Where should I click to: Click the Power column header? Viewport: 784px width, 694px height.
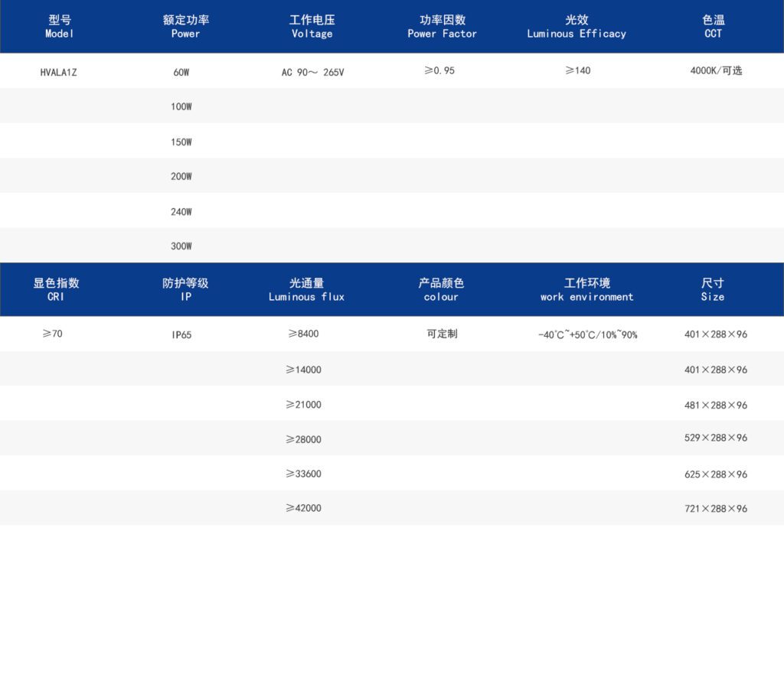pos(185,27)
